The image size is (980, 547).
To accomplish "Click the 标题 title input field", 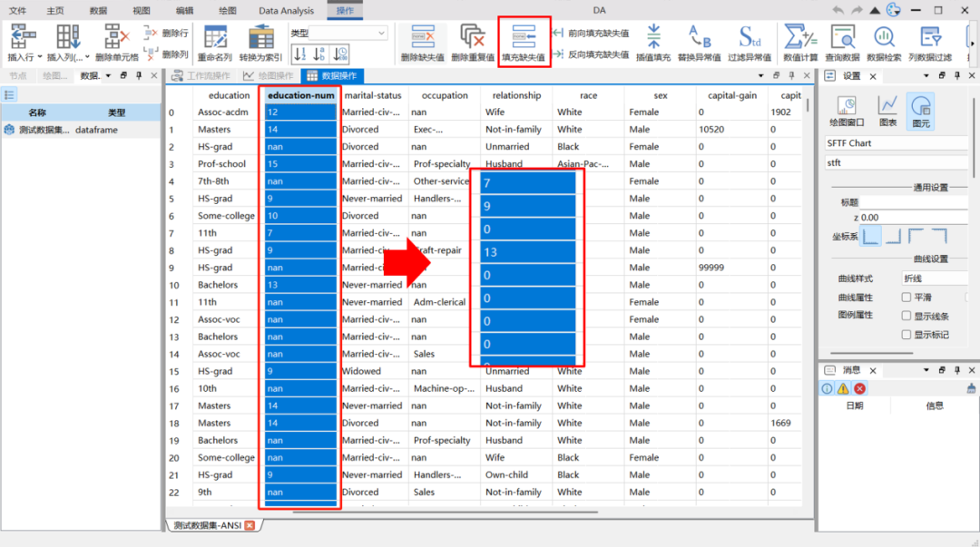I will (914, 202).
